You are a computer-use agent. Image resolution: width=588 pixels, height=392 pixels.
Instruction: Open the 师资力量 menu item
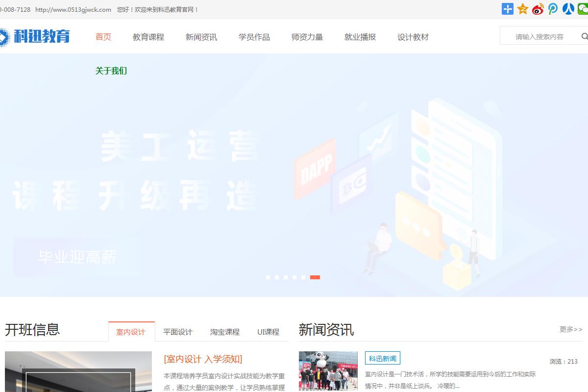click(307, 37)
